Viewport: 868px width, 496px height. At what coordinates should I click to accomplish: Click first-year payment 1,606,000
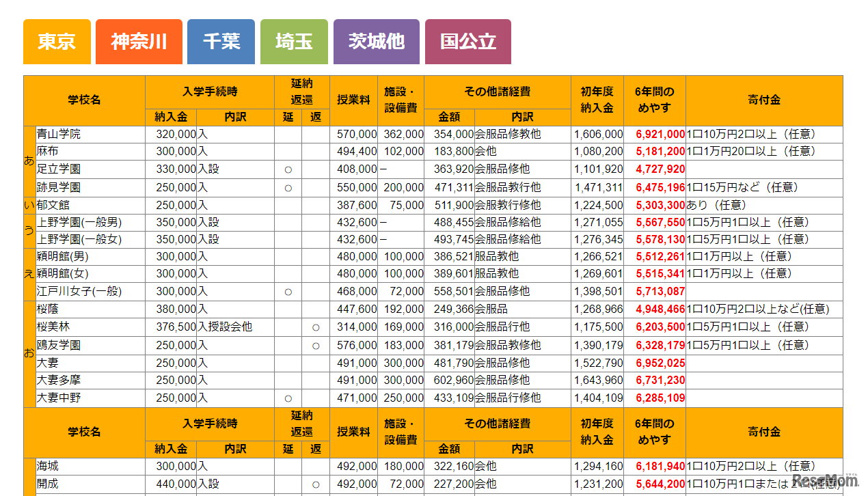[x=599, y=135]
